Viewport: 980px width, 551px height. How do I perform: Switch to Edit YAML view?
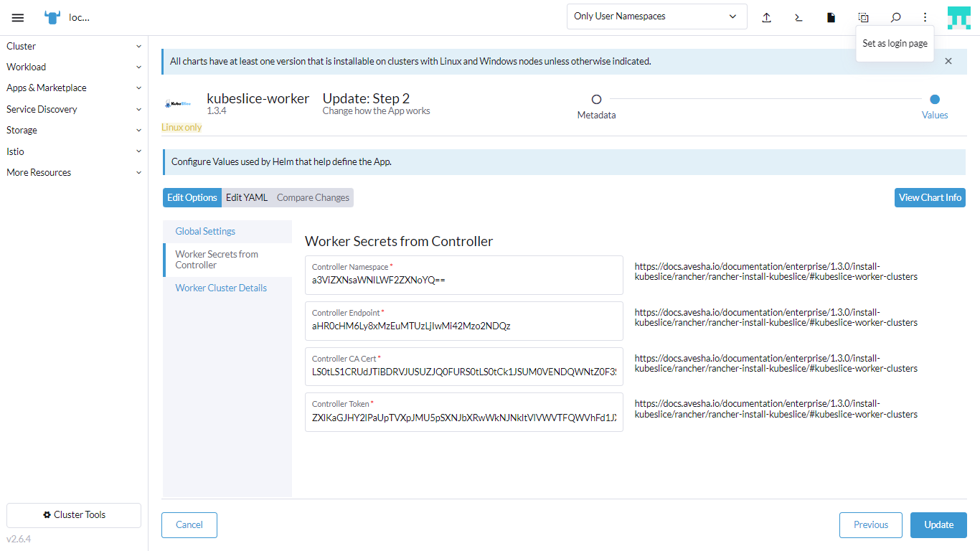pyautogui.click(x=247, y=197)
